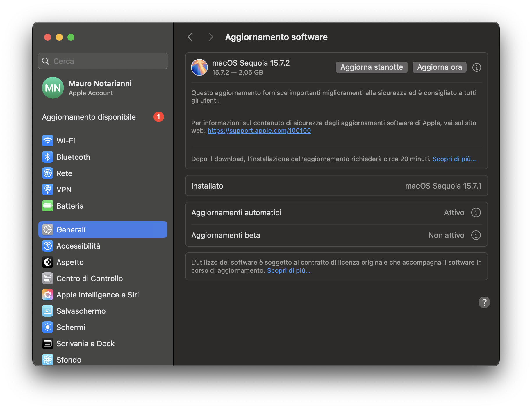This screenshot has width=532, height=409.
Task: Click the info button next to Aggiorna ora
Action: tap(476, 67)
